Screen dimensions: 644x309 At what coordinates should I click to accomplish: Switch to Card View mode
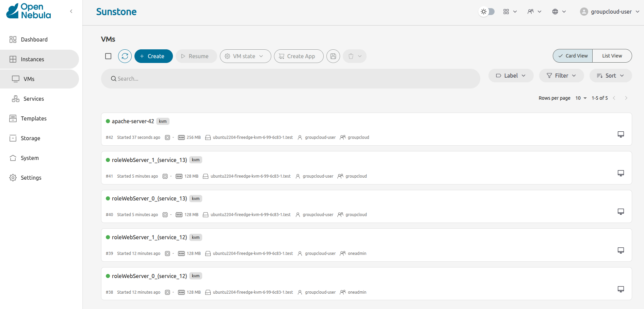click(x=572, y=55)
